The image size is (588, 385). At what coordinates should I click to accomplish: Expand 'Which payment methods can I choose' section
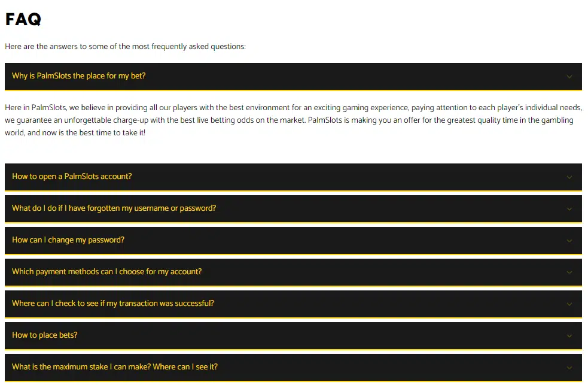[x=293, y=272]
